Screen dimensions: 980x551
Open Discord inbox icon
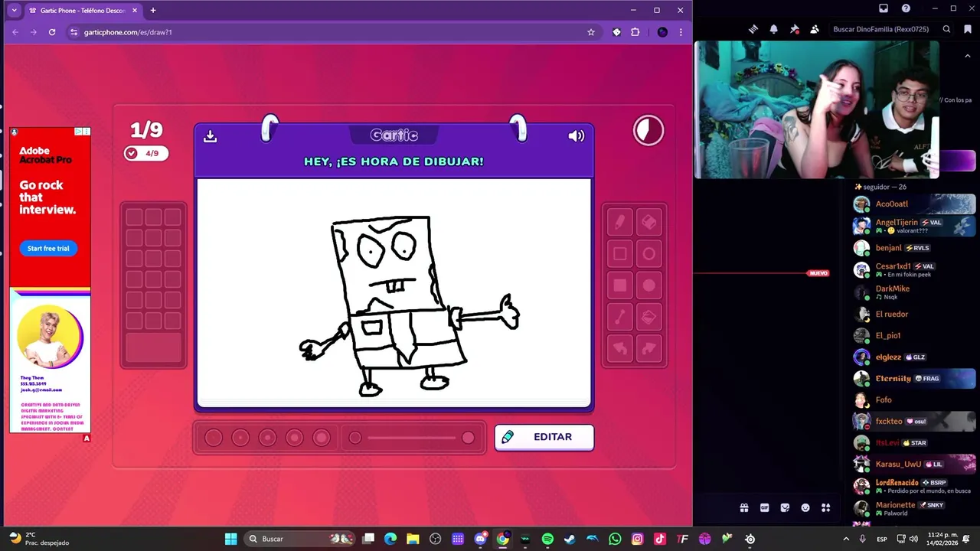pos(884,8)
